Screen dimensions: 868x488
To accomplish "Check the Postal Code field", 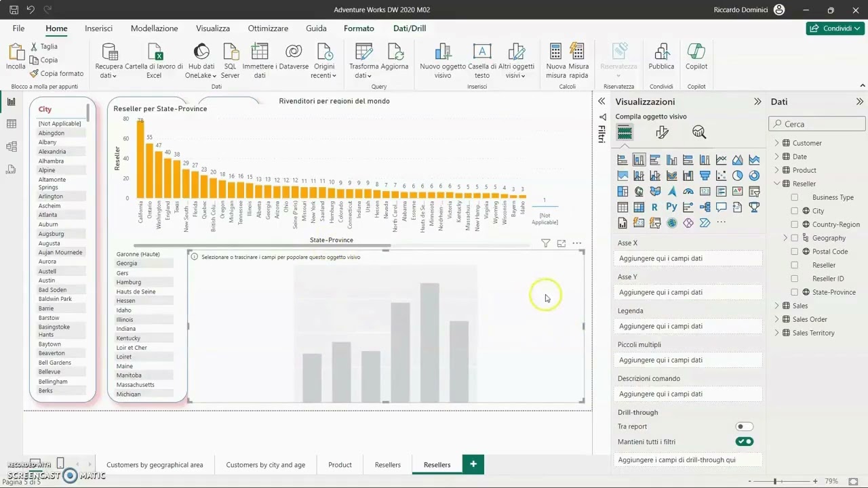I will tap(794, 251).
